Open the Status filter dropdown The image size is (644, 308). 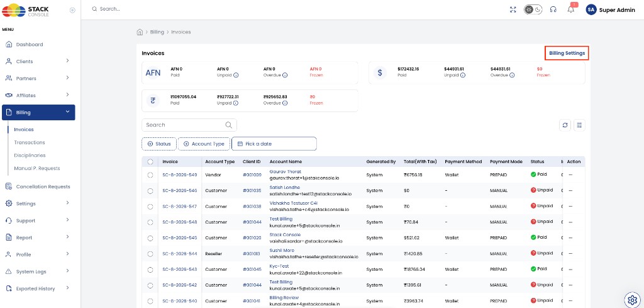pyautogui.click(x=159, y=144)
